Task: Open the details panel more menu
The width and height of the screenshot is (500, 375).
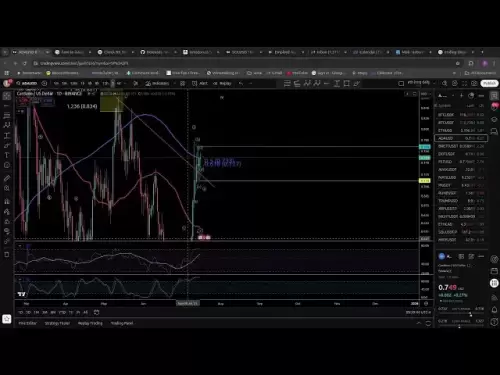Action: [481, 256]
